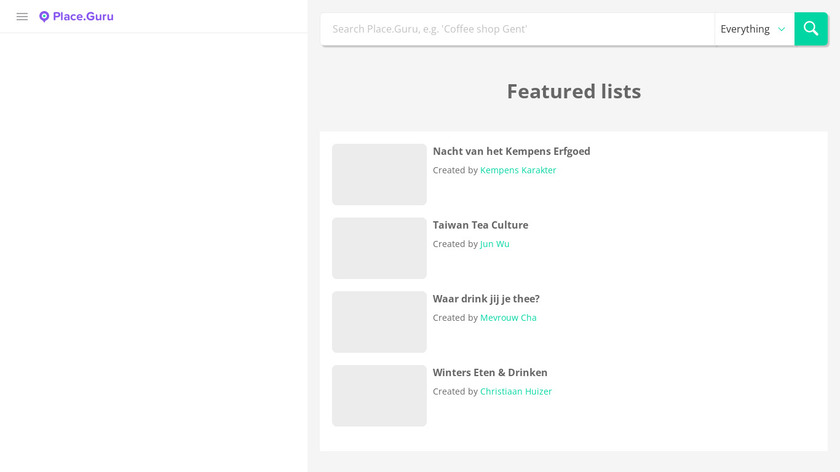Viewport: 840px width, 472px height.
Task: Click the Waar drink jij je thee? thumbnail
Action: tap(379, 322)
